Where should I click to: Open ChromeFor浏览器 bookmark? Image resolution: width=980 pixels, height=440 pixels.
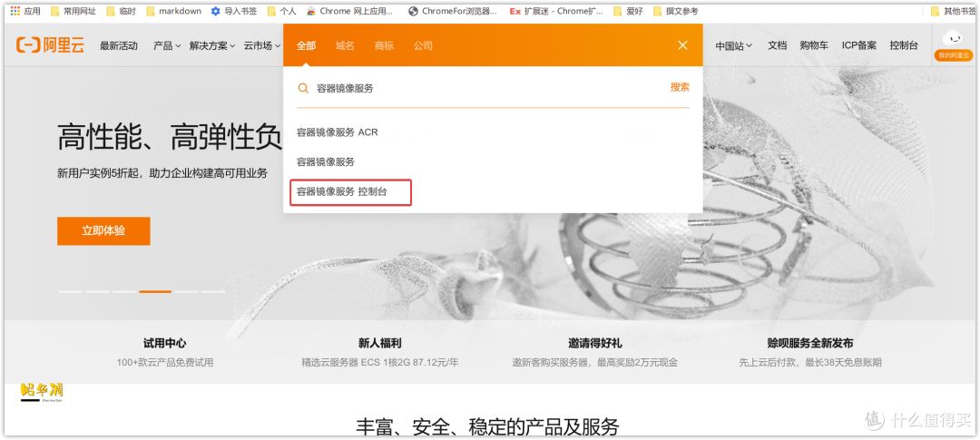pos(453,11)
